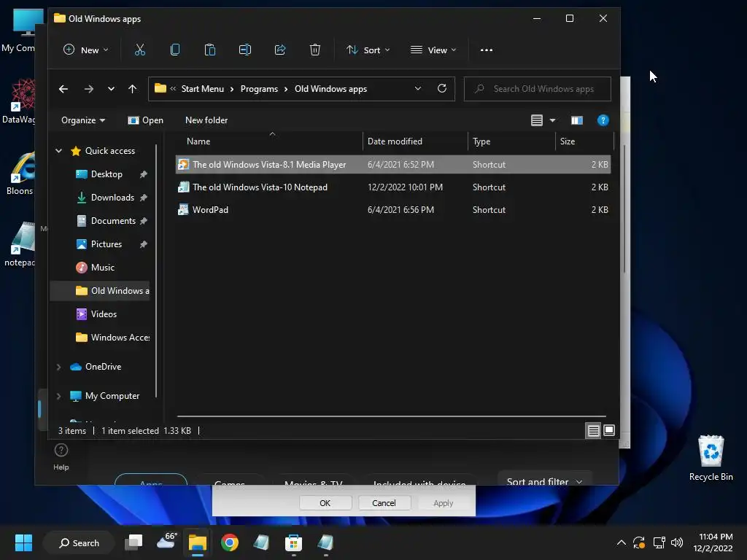The height and width of the screenshot is (560, 747).
Task: Open the weather widget showing 66°
Action: [x=167, y=542]
